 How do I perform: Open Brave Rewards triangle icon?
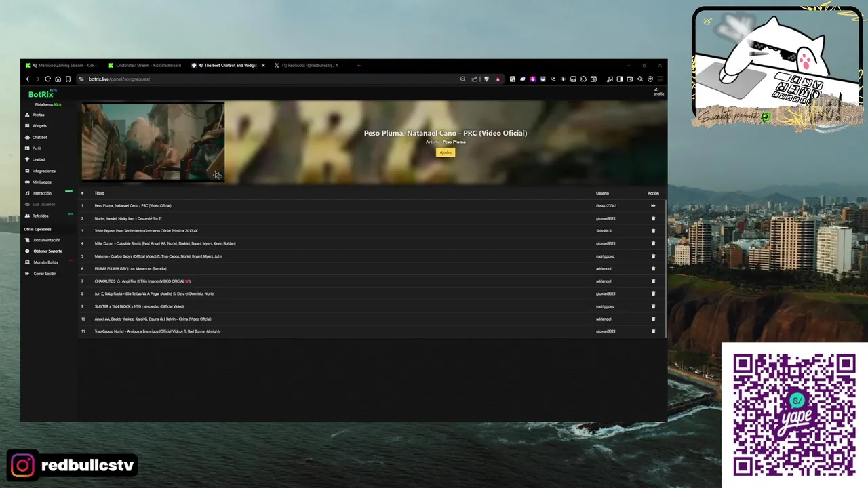tap(498, 79)
